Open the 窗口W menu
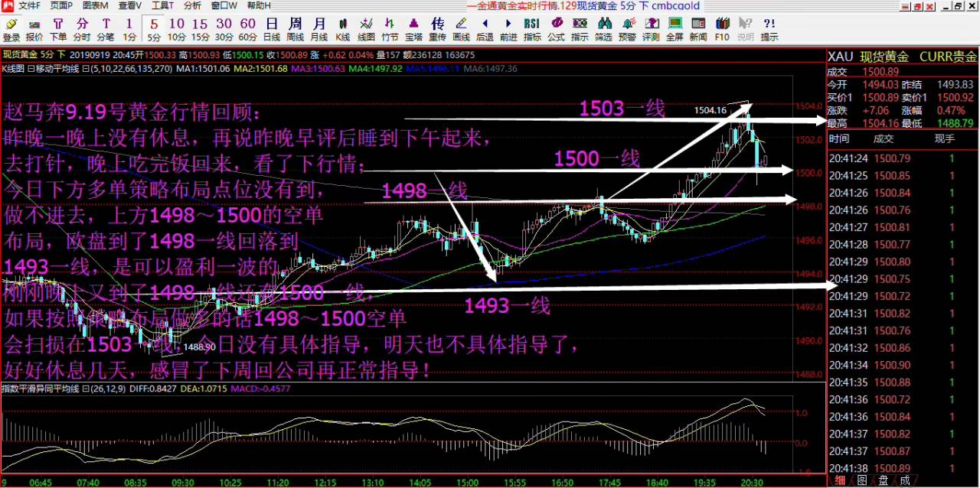This screenshot has width=980, height=488. pyautogui.click(x=224, y=5)
